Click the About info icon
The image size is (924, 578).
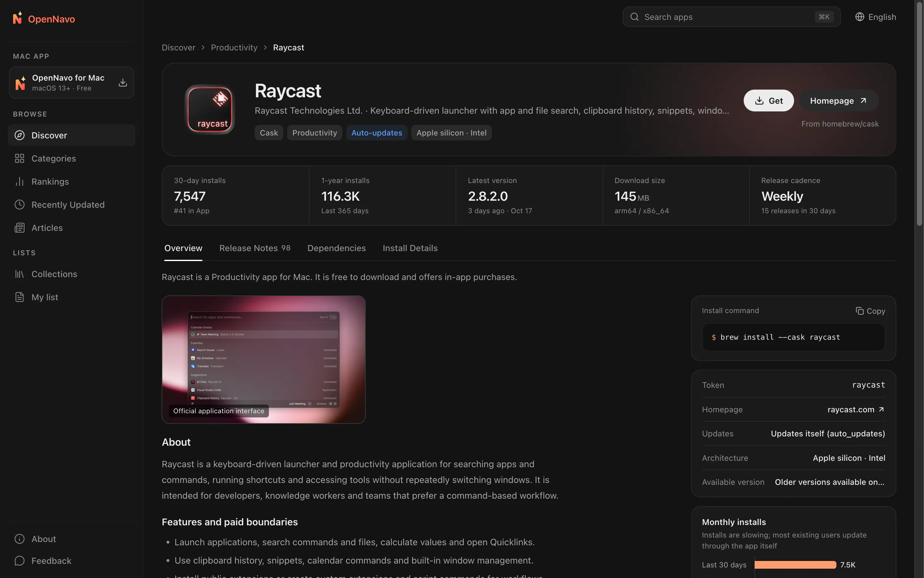coord(20,539)
